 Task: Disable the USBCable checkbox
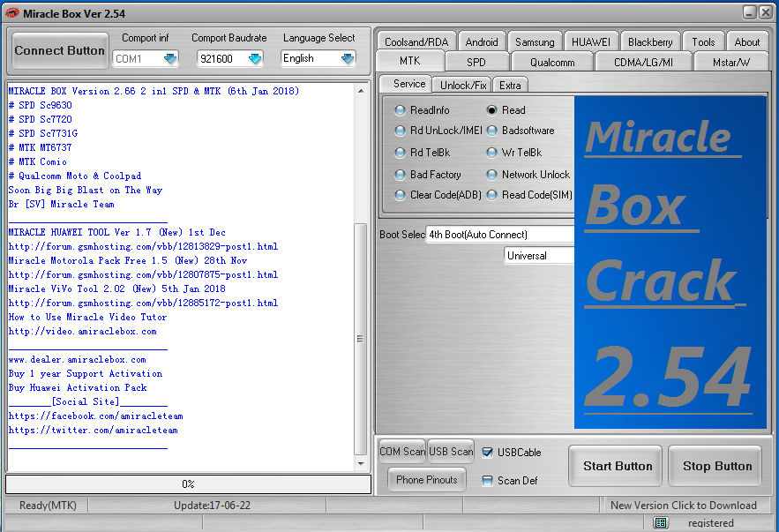click(x=487, y=453)
